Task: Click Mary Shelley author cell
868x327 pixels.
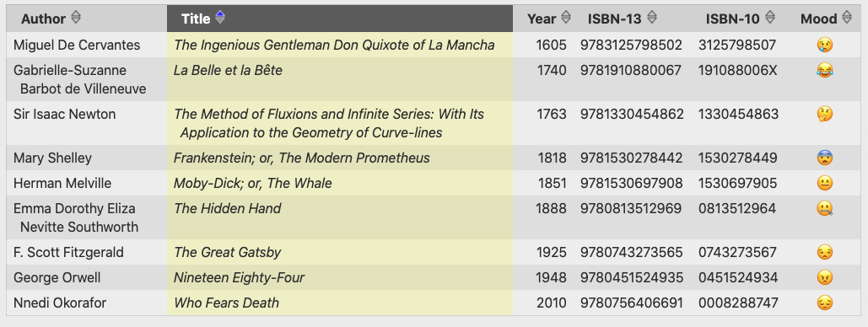Action: click(87, 158)
